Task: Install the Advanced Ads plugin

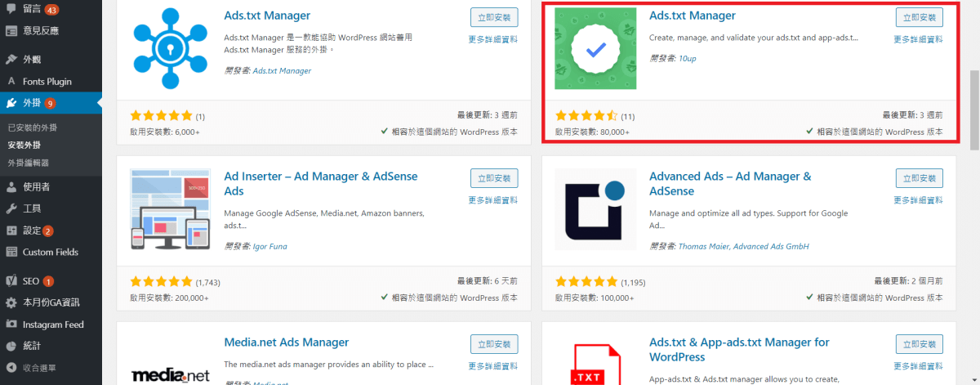Action: (x=919, y=178)
